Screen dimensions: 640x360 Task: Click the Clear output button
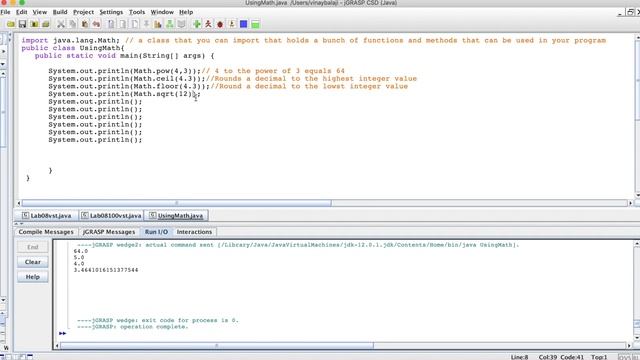pos(33,262)
